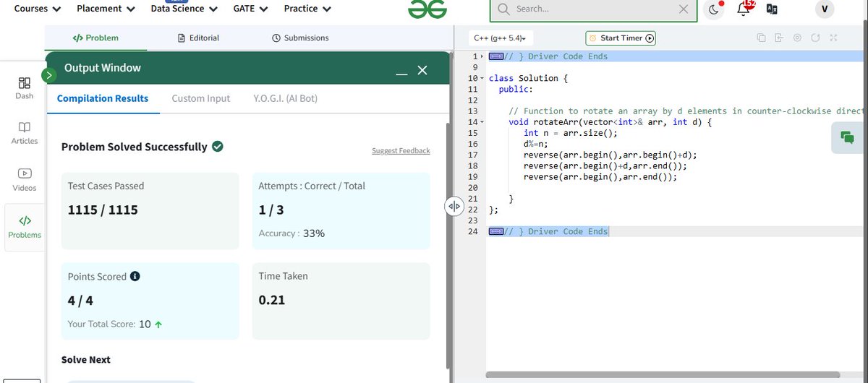Clear the search box with X

coord(684,9)
